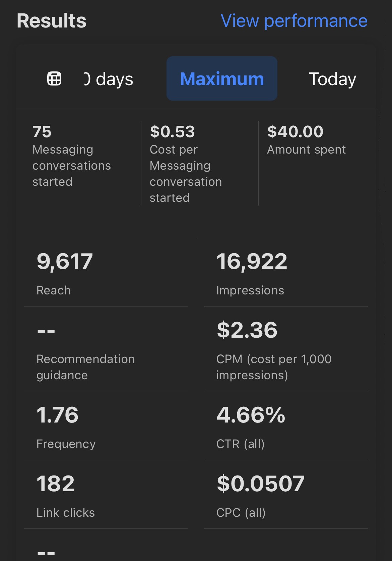This screenshot has width=392, height=561.
Task: Open the custom date range calendar icon
Action: tap(54, 79)
